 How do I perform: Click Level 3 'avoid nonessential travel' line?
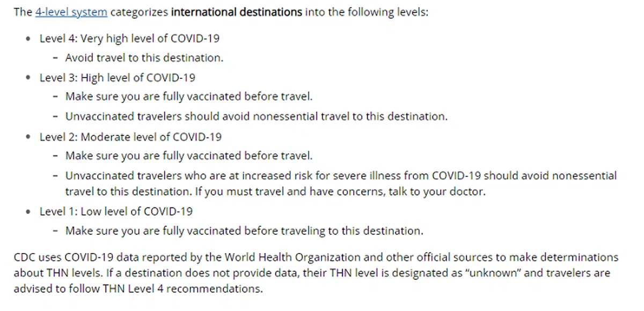256,116
